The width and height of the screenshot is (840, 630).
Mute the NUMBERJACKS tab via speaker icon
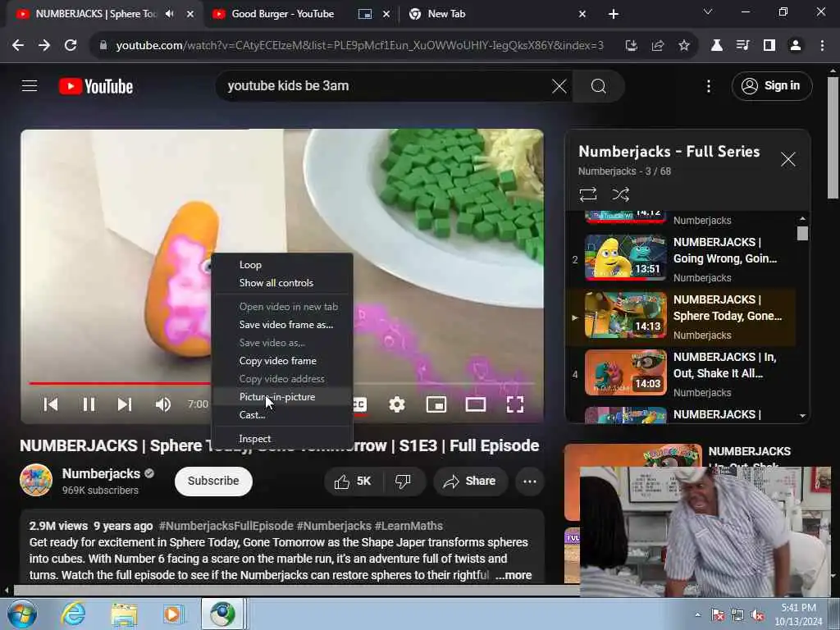point(170,14)
